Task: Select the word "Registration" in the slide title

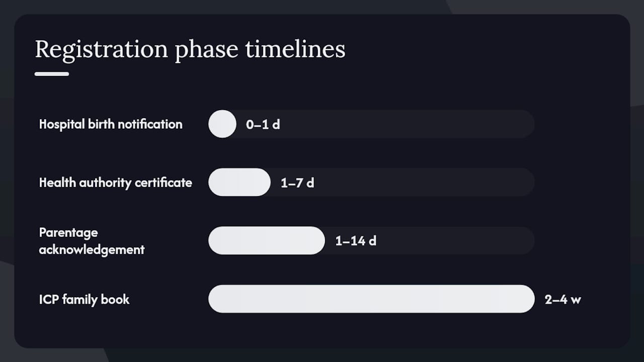Action: 101,50
